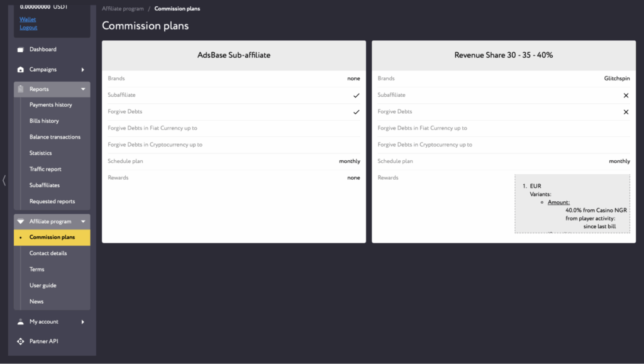The image size is (644, 364).
Task: Click the My account person icon
Action: click(x=21, y=322)
